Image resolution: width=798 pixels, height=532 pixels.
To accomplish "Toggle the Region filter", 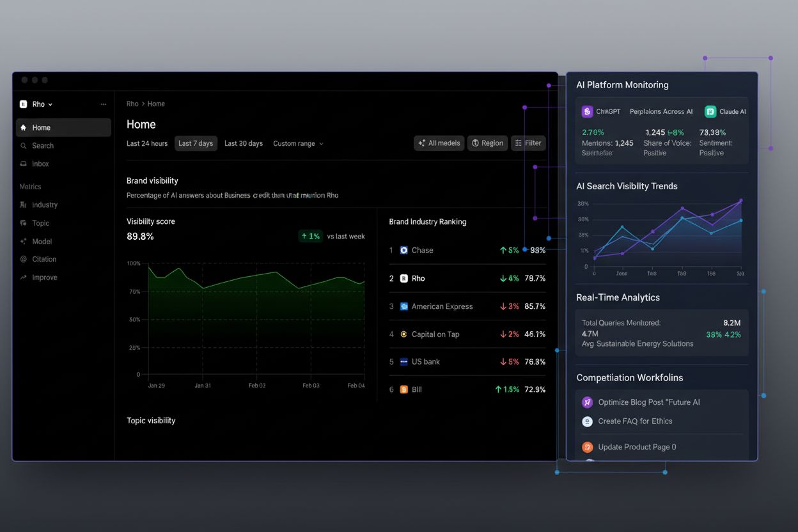I will pos(487,143).
